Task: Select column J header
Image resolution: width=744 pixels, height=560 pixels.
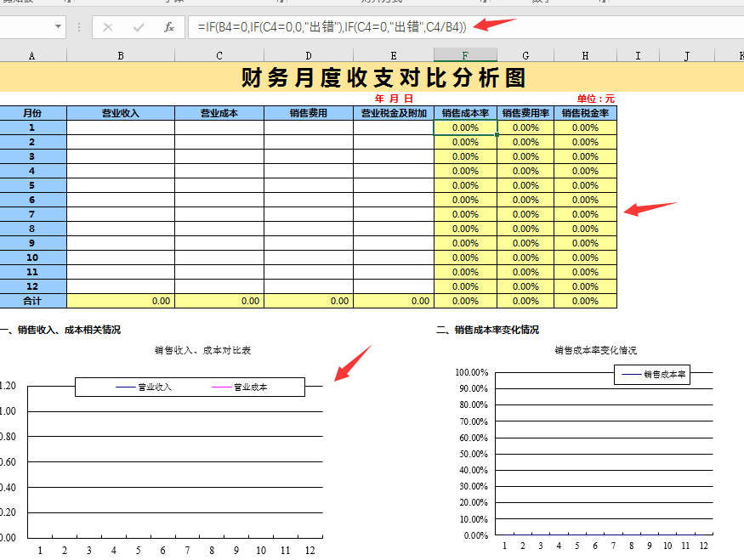Action: pos(686,55)
